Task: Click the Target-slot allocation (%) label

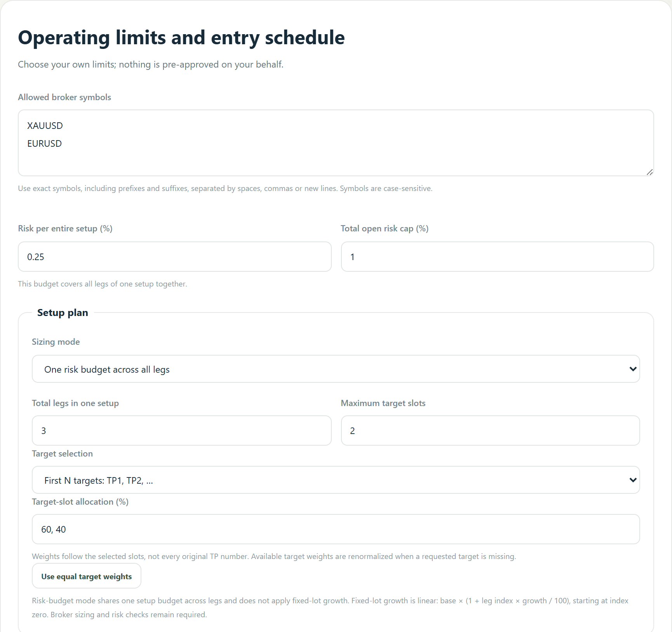Action: (80, 502)
